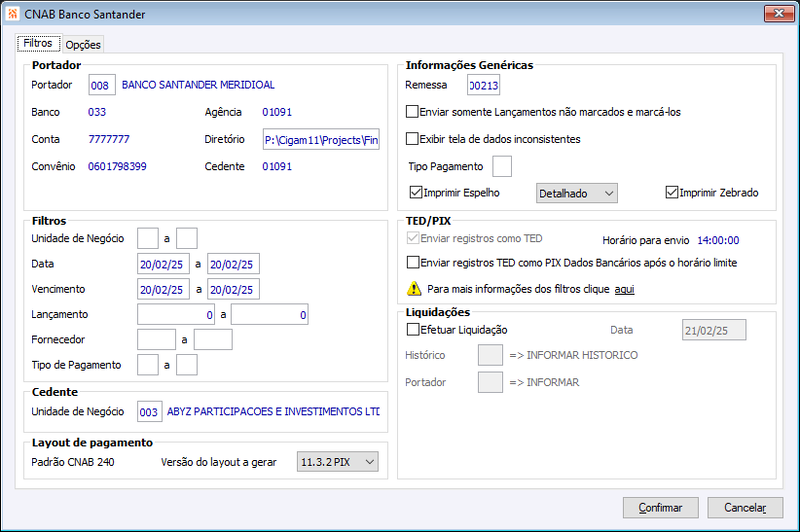The image size is (800, 532).
Task: Uncheck the Imprimir Zebrado checkbox
Action: [671, 192]
